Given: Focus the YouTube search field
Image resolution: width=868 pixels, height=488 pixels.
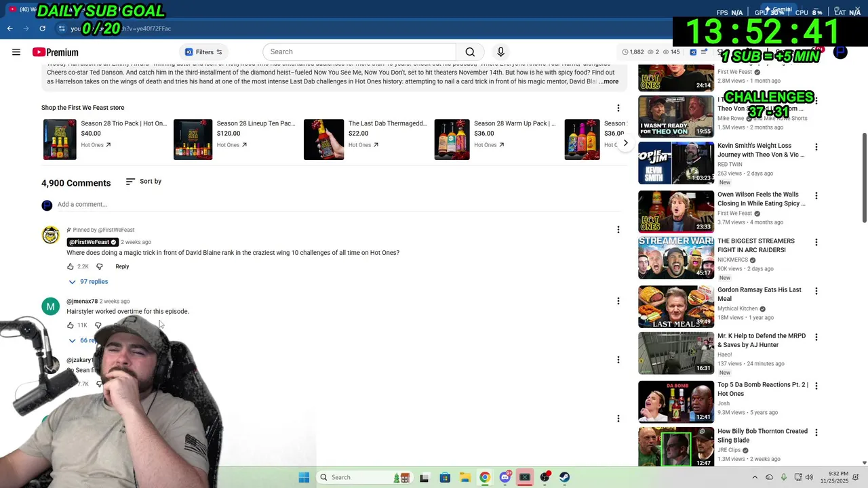Looking at the screenshot, I should [359, 52].
